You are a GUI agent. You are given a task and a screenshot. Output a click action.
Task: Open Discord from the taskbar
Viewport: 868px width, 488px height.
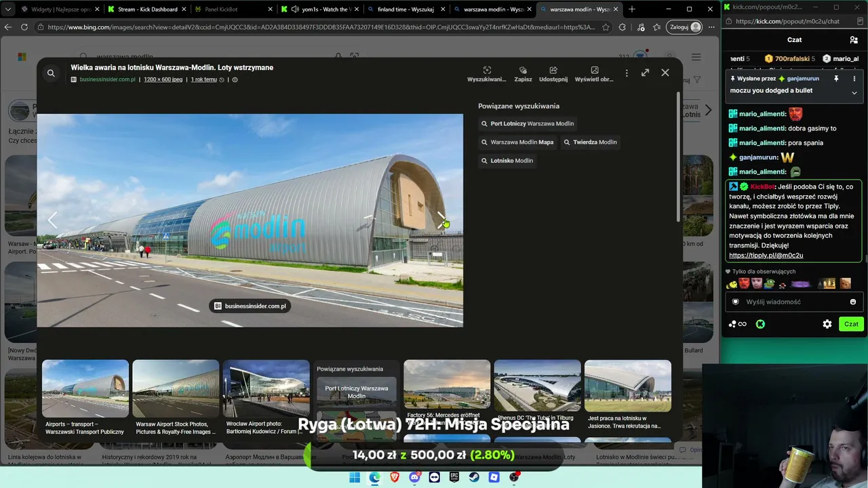(414, 477)
